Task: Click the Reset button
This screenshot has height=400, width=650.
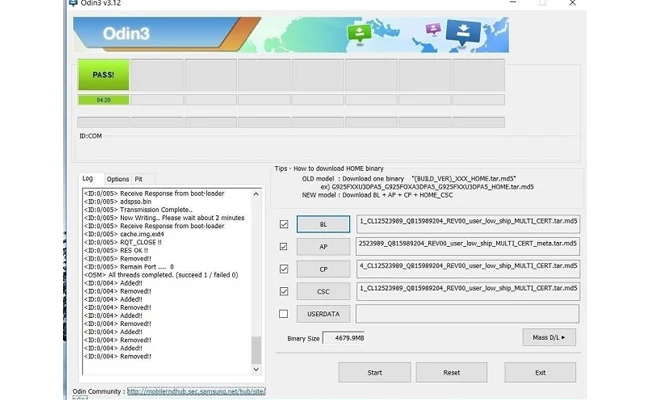Action: point(452,372)
